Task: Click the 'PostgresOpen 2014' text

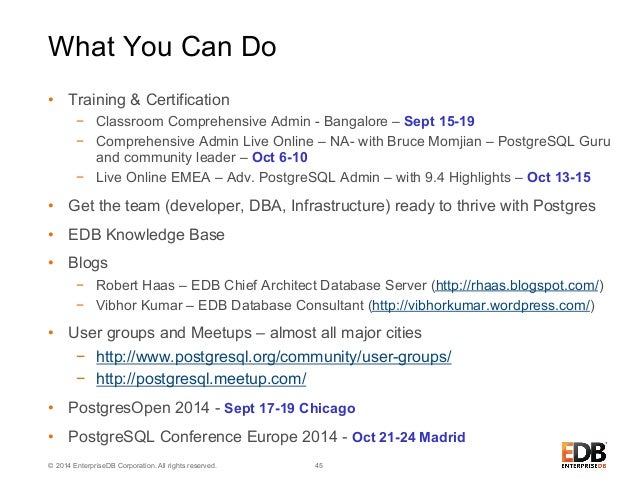Action: click(139, 408)
